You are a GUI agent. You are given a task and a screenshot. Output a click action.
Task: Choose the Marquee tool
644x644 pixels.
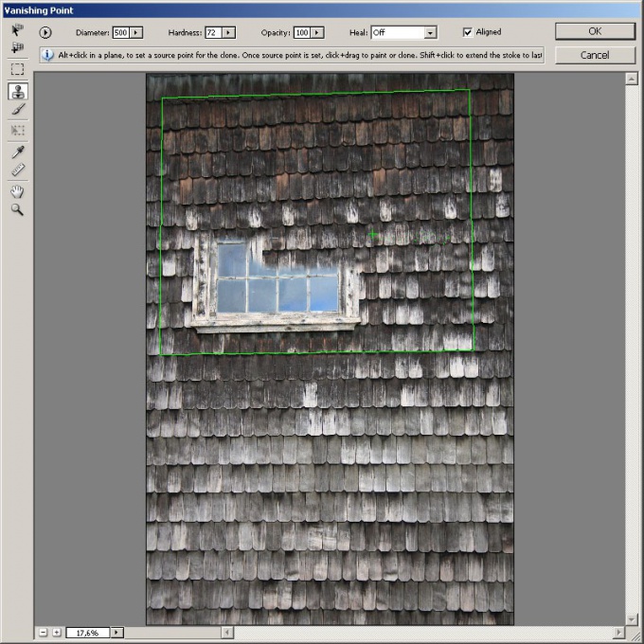pyautogui.click(x=17, y=69)
